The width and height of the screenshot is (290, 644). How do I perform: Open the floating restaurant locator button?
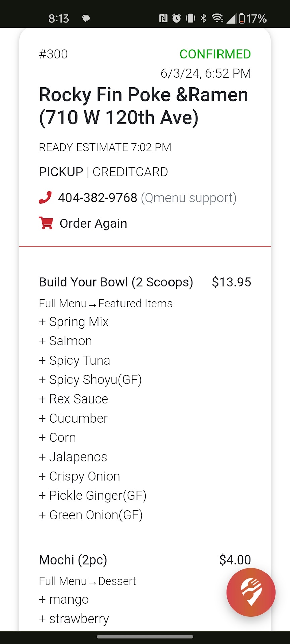click(251, 592)
